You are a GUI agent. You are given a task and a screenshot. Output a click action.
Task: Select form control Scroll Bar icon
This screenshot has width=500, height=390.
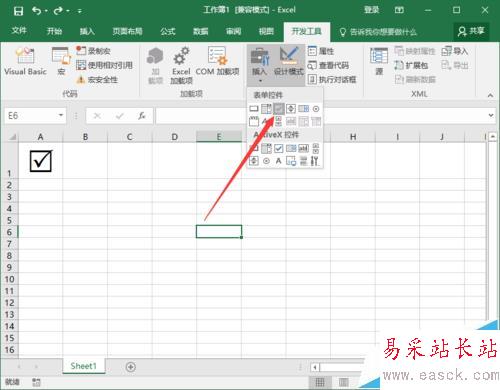(278, 121)
